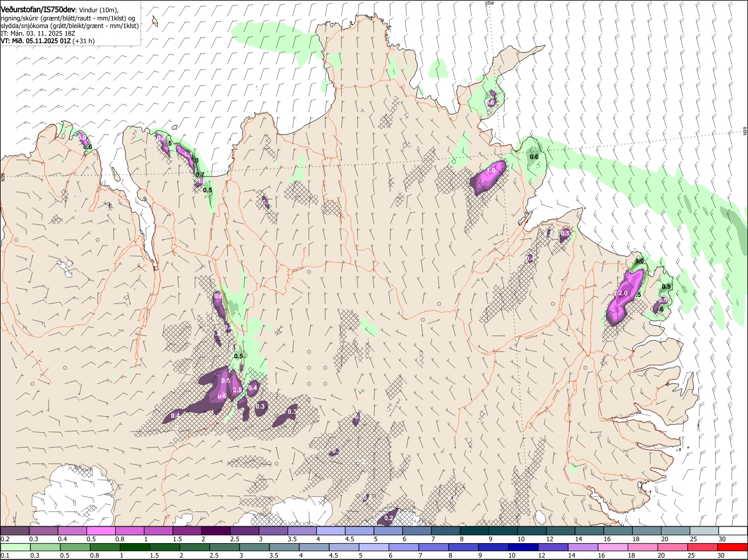
Task: Click the 'slydda/snjókoma' legend description line
Action: pyautogui.click(x=70, y=26)
